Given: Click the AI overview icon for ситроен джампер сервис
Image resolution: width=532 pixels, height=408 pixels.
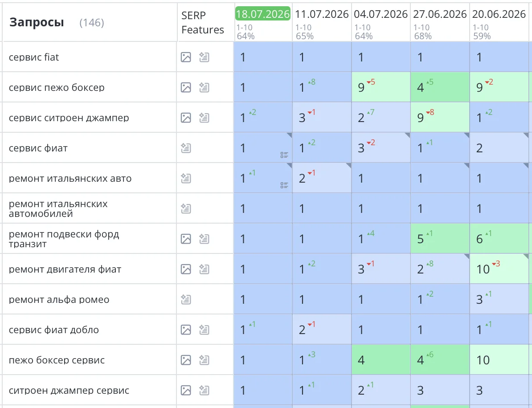Looking at the screenshot, I should (204, 390).
